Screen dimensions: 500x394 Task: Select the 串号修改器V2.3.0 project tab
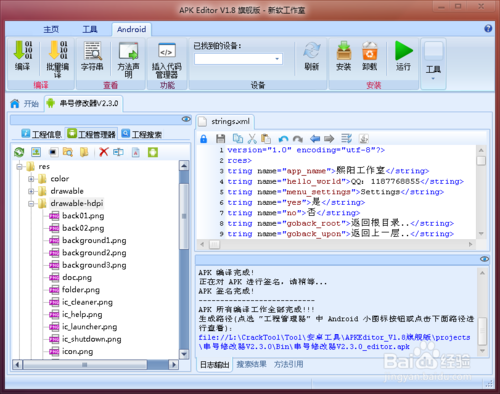pos(83,103)
